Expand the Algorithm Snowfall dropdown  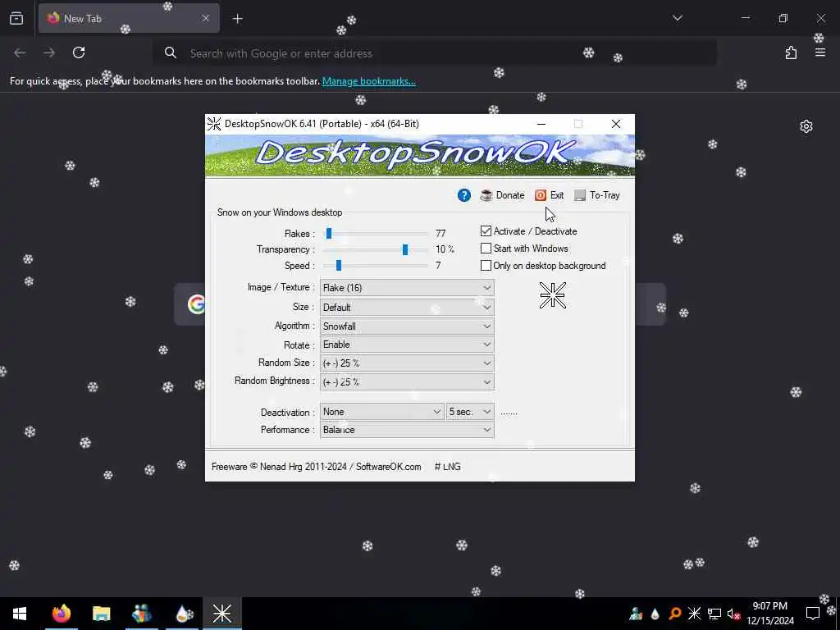(x=407, y=326)
